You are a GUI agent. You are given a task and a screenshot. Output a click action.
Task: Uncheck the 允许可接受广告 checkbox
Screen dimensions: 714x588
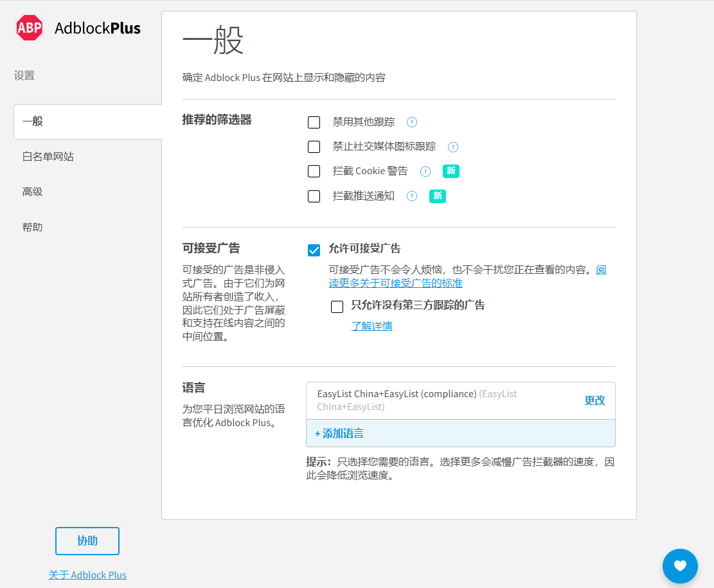pos(314,250)
